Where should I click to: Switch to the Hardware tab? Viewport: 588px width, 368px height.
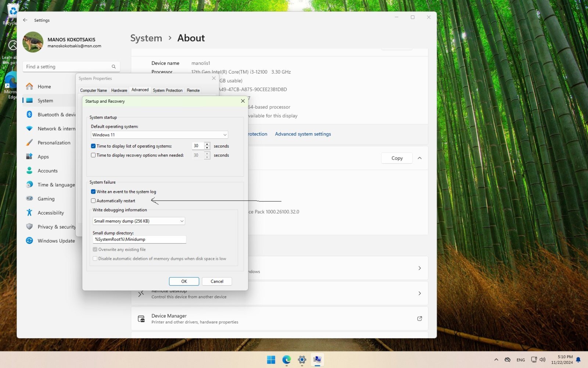(x=119, y=91)
